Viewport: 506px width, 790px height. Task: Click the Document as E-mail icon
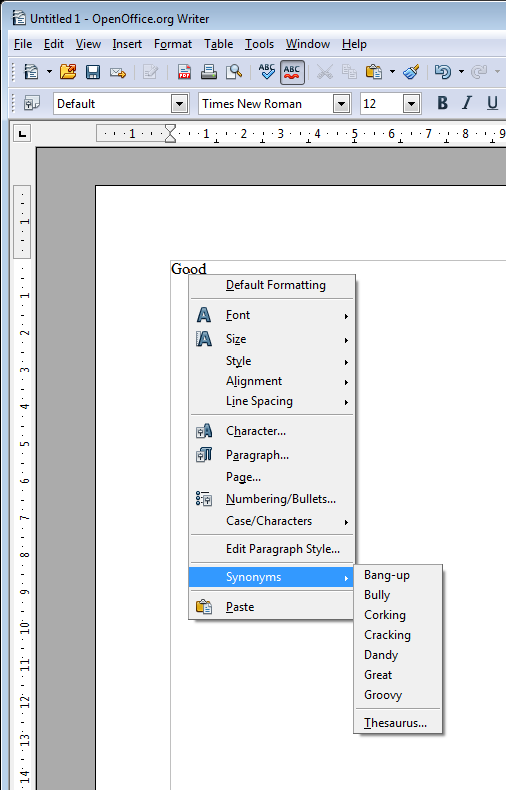coord(117,73)
